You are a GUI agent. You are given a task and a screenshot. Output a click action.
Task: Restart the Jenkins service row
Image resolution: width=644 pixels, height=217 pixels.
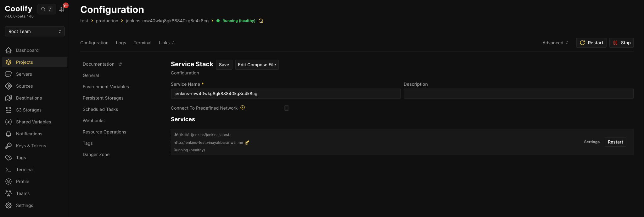(x=615, y=142)
